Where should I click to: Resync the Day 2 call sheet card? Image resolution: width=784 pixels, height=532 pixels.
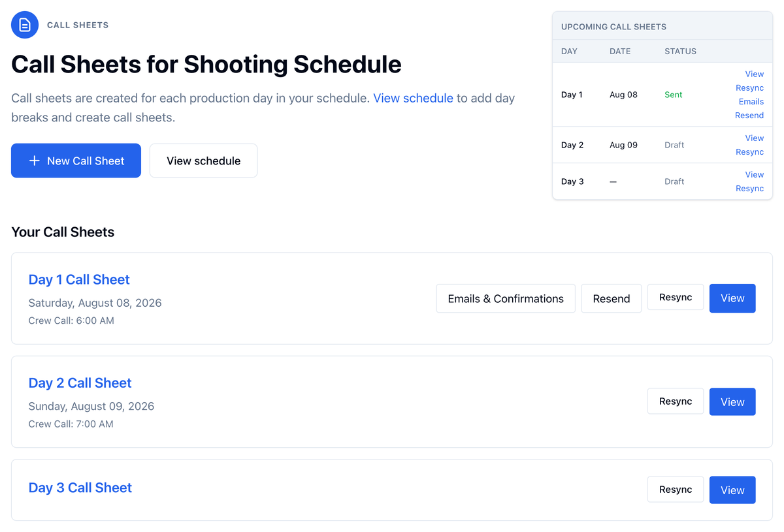tap(676, 401)
